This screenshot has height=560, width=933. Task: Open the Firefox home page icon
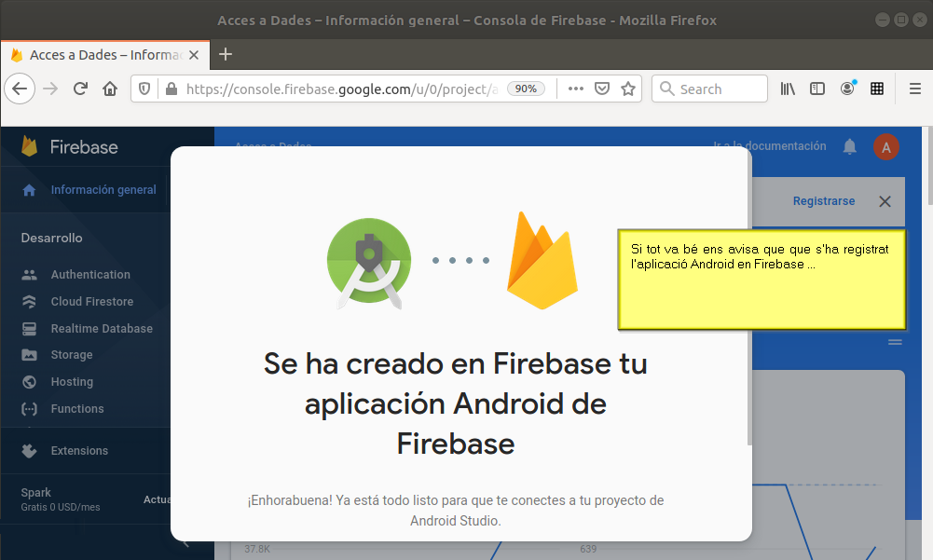pos(110,89)
